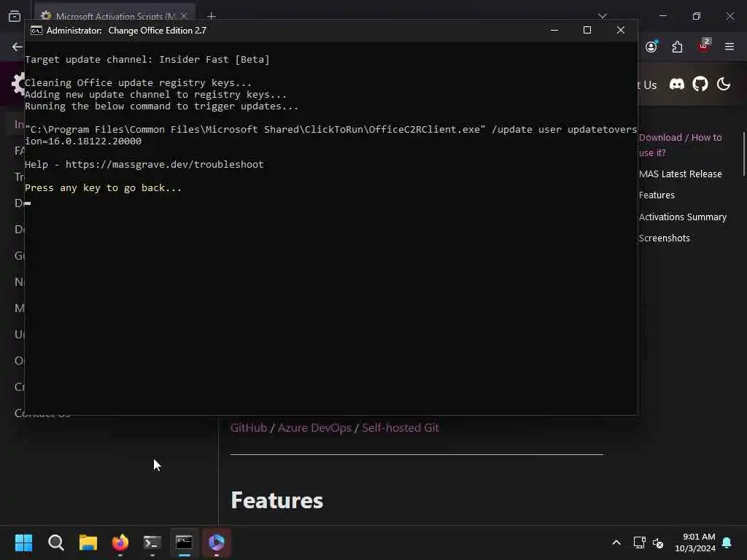Open the Azure DevOps link

click(x=314, y=427)
